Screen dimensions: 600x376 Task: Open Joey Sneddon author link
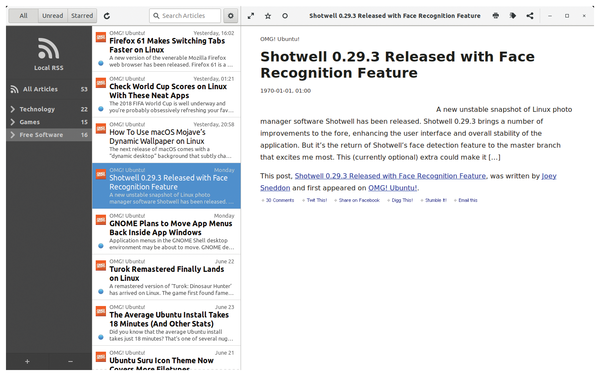[408, 182]
